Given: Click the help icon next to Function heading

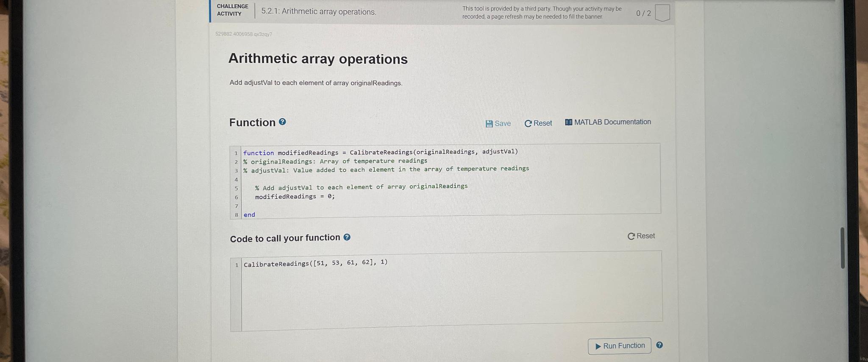Looking at the screenshot, I should tap(282, 122).
